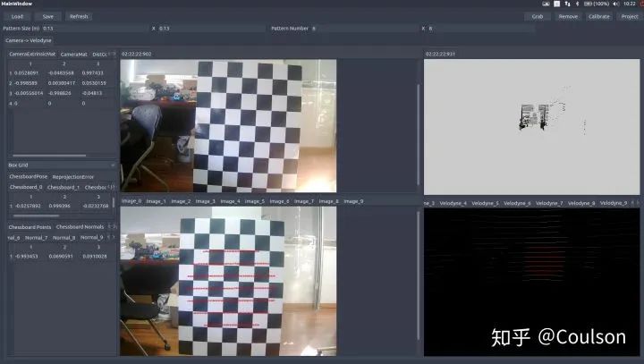The image size is (644, 364).
Task: Select the ChessboardPose tab
Action: click(x=29, y=177)
